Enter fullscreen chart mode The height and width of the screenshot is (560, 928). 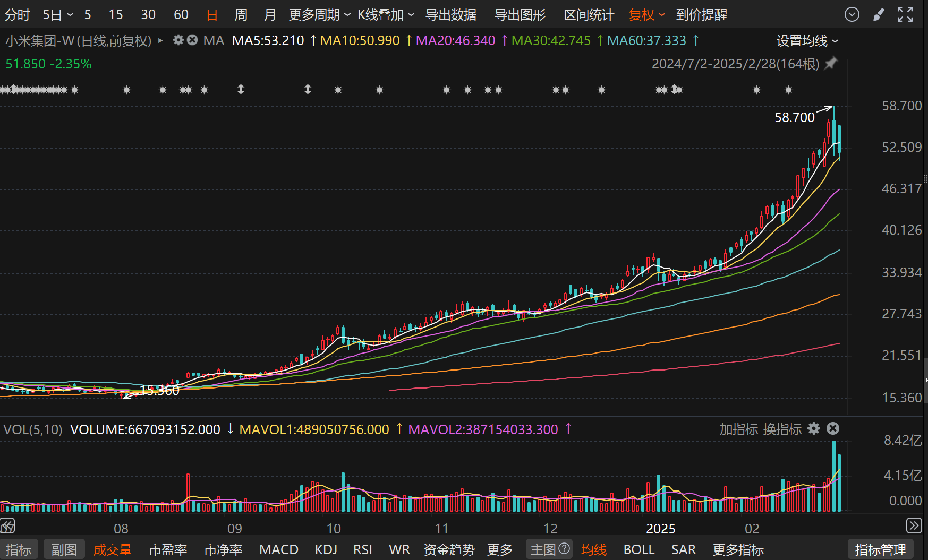905,15
